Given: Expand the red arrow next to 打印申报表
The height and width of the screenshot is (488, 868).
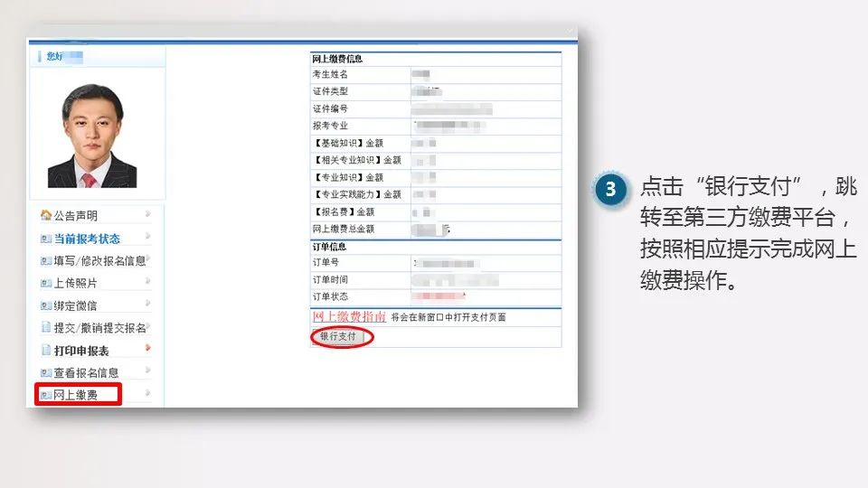Looking at the screenshot, I should coord(147,348).
